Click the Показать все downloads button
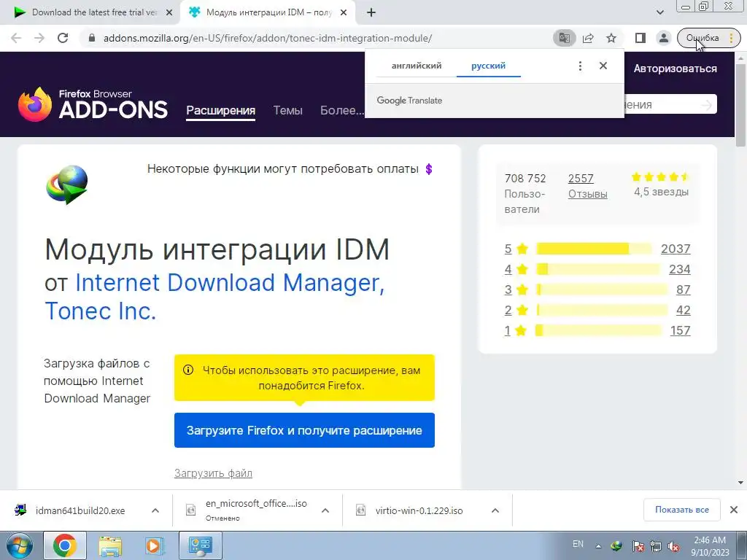The width and height of the screenshot is (747, 560). [682, 510]
